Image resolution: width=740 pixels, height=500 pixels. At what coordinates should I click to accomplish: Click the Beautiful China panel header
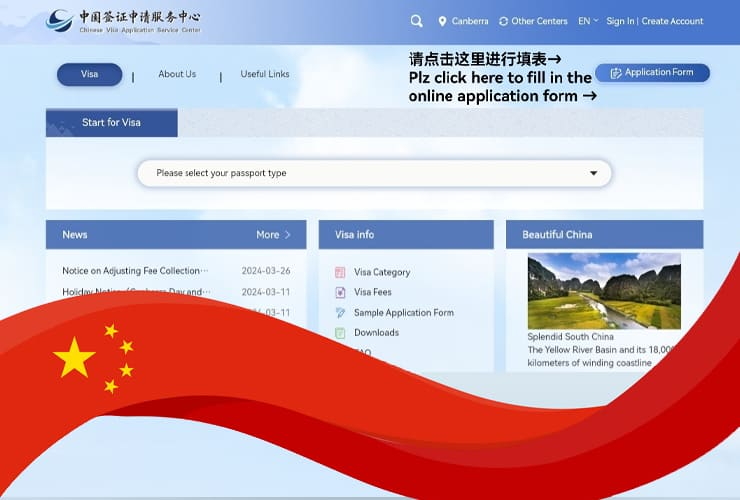pos(605,235)
